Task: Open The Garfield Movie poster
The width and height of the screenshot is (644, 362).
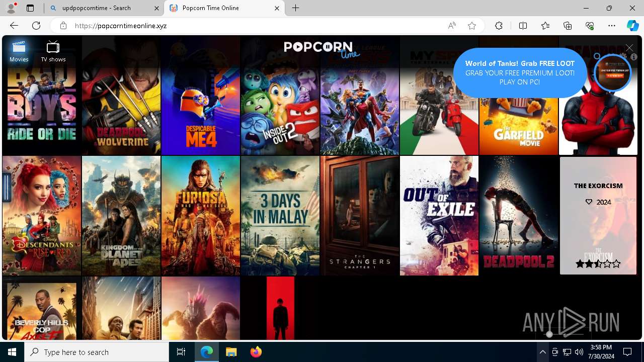Action: (519, 126)
